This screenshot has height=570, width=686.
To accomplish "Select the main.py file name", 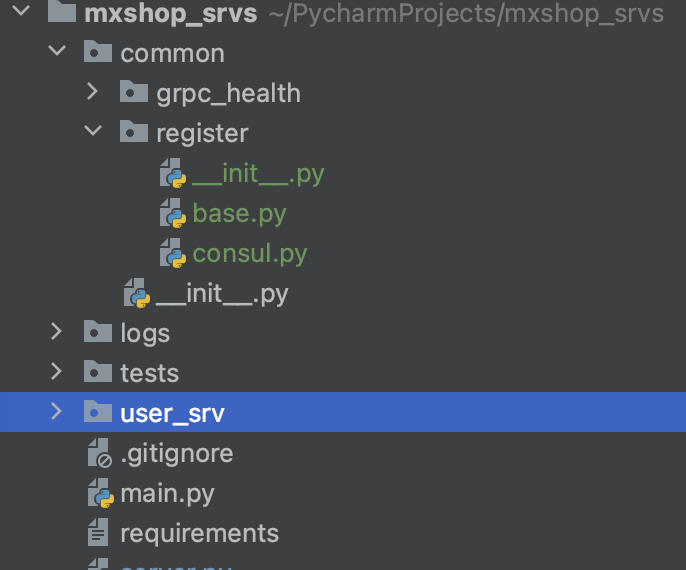I will click(x=167, y=493).
